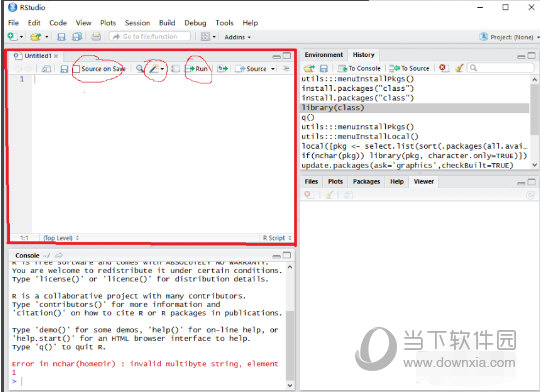Click the Open File folder icon

tap(35, 37)
